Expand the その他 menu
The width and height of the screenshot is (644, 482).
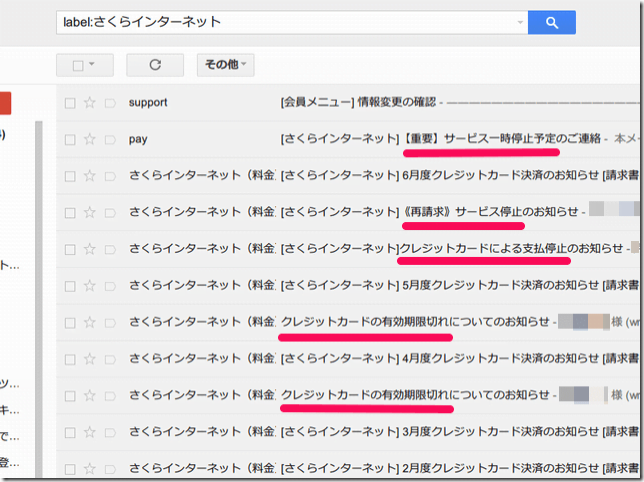(225, 65)
